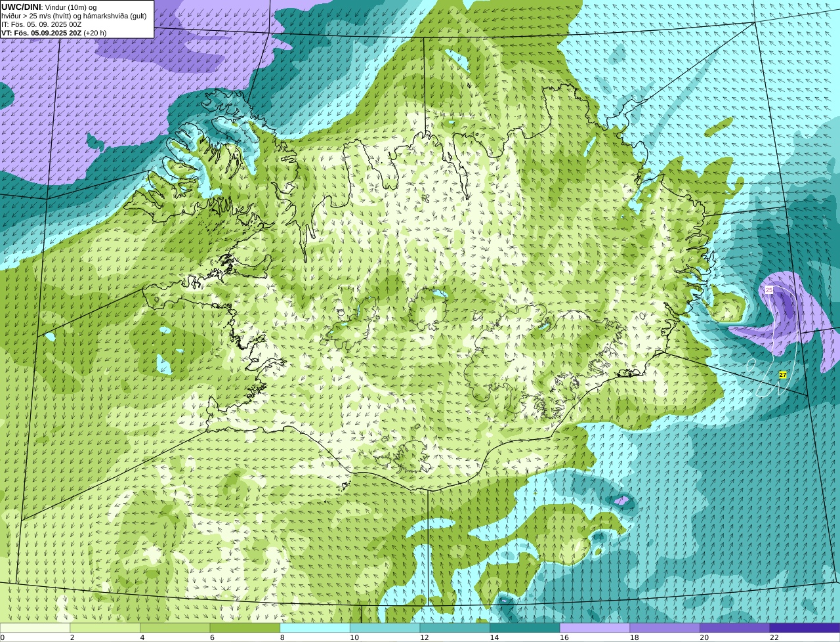Image resolution: width=840 pixels, height=642 pixels.
Task: Pick the olive green swatch between 6 and 8
Action: (245, 628)
